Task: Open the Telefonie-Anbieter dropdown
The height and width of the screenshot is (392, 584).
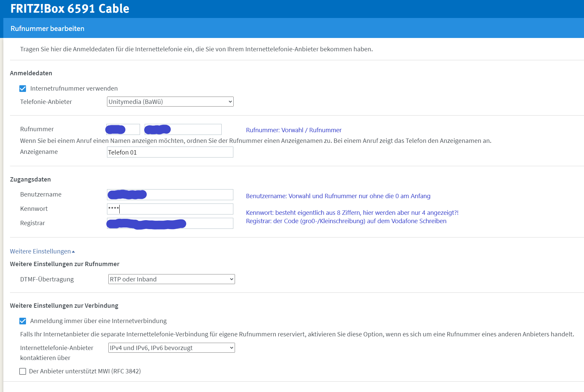Action: click(x=170, y=102)
